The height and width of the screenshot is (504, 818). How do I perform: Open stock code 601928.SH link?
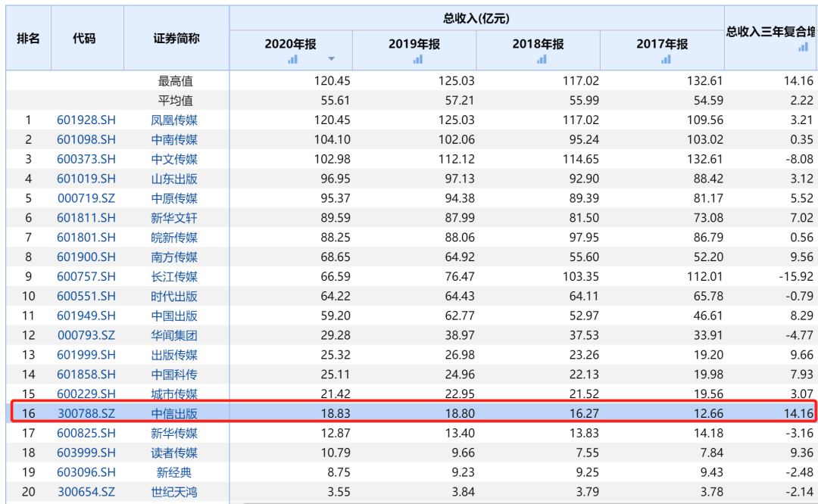86,120
